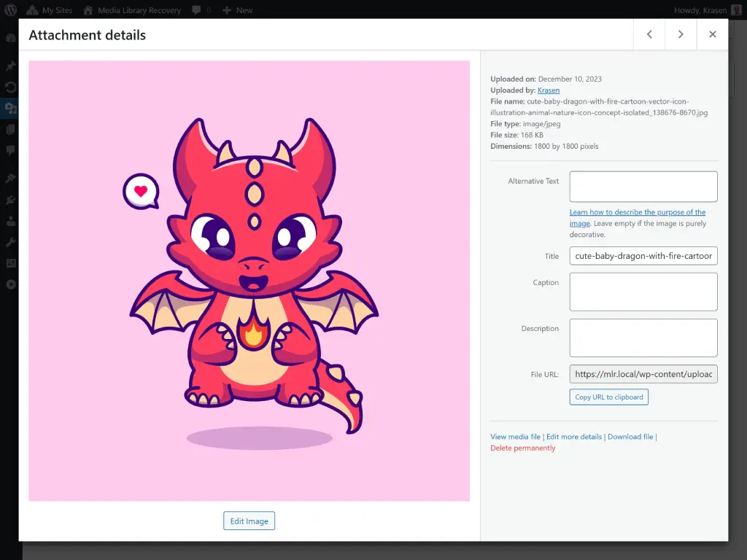
Task: Open the My Sites menu
Action: [50, 9]
